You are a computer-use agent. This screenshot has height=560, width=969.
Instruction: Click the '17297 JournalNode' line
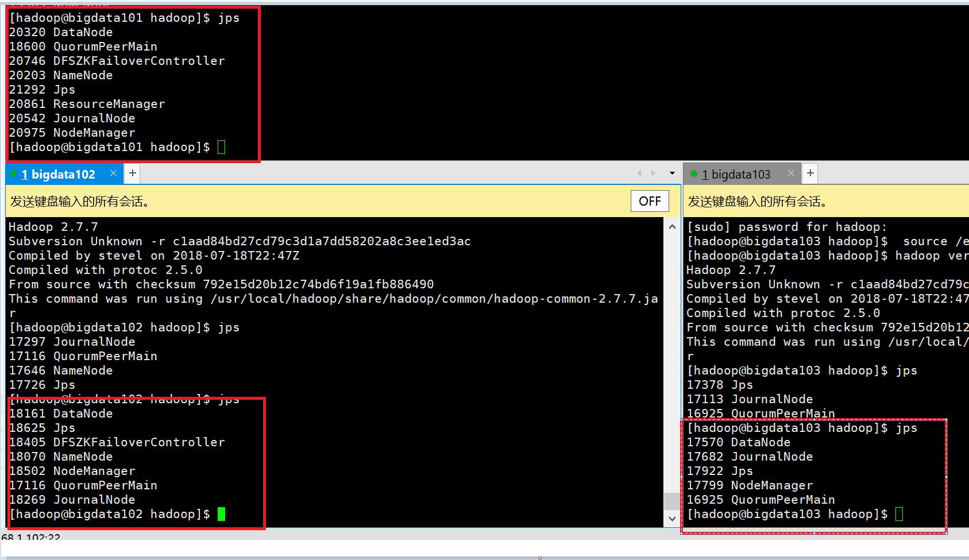click(72, 342)
